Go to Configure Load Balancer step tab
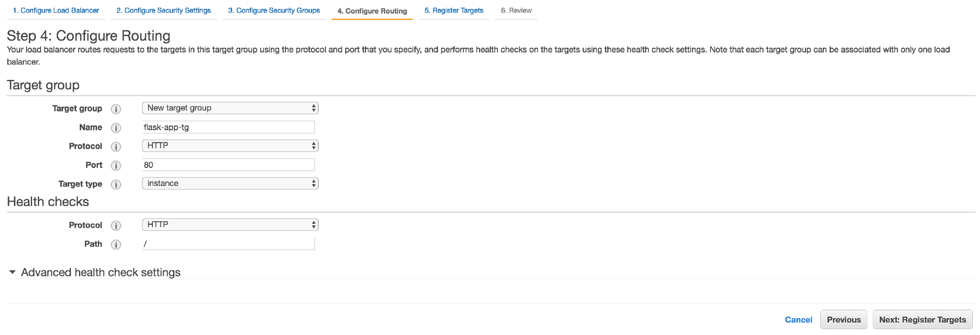 56,10
